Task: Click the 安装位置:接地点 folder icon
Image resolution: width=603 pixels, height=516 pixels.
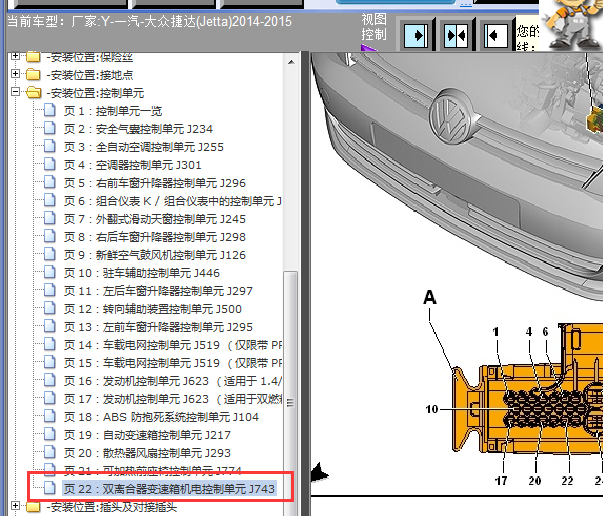Action: (x=33, y=74)
